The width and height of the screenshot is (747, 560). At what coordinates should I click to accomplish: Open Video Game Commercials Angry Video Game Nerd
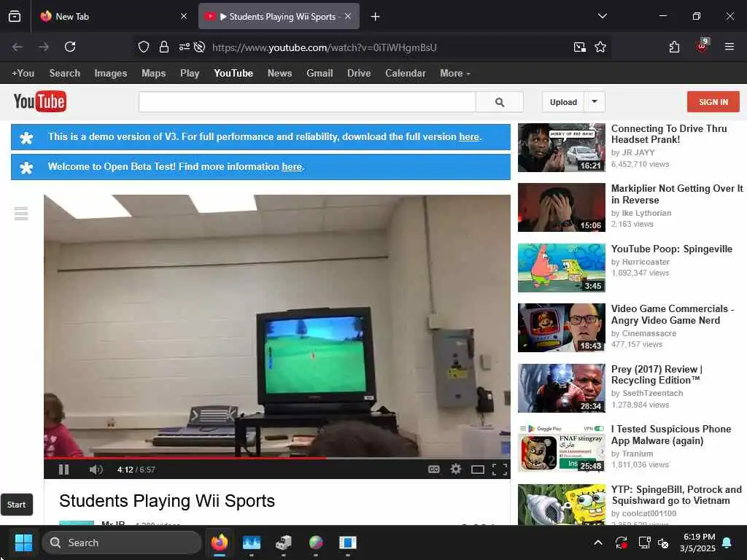point(672,314)
